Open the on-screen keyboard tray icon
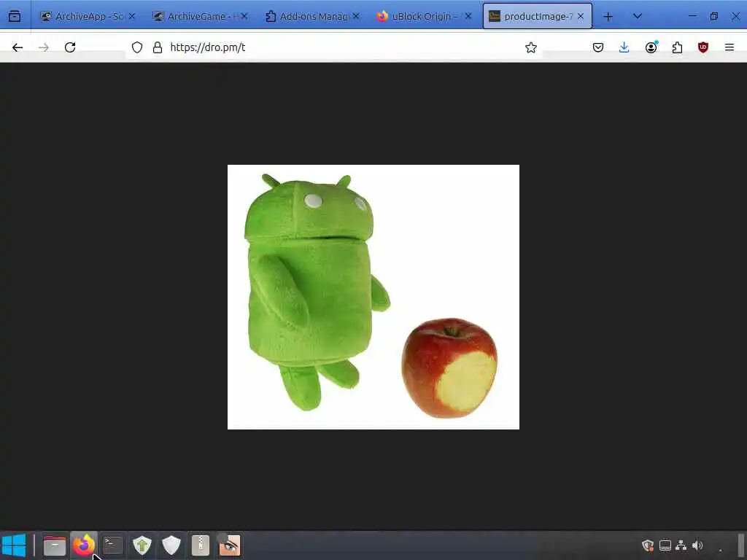 pyautogui.click(x=665, y=545)
